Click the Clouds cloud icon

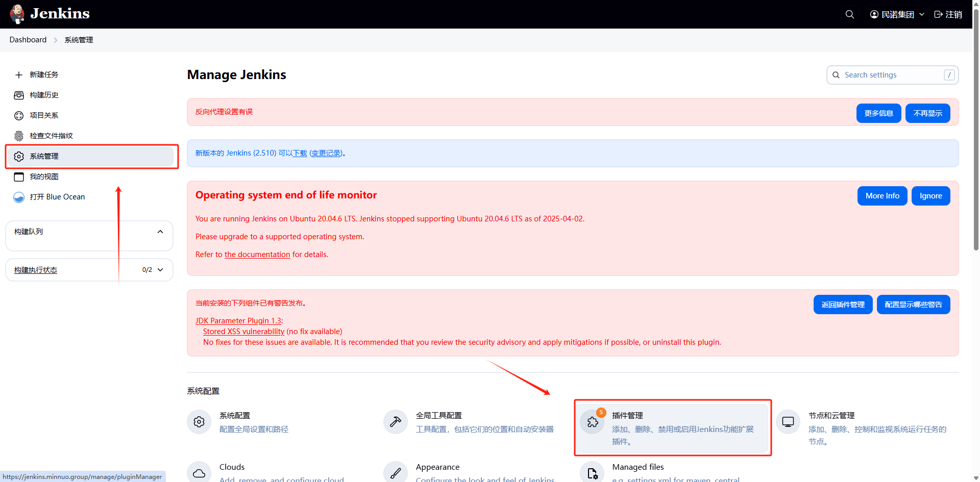click(199, 473)
